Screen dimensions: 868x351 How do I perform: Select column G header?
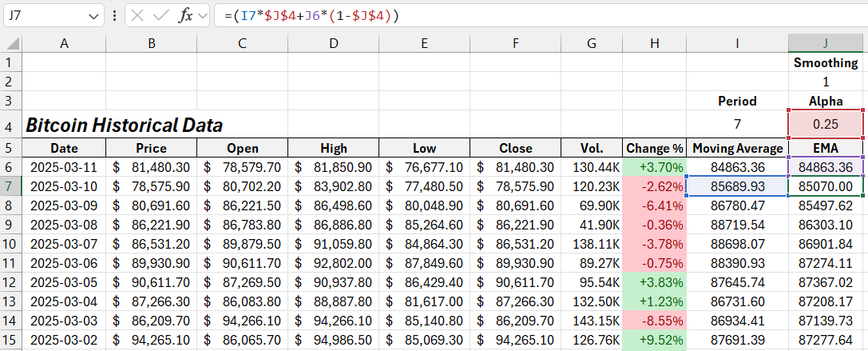591,43
